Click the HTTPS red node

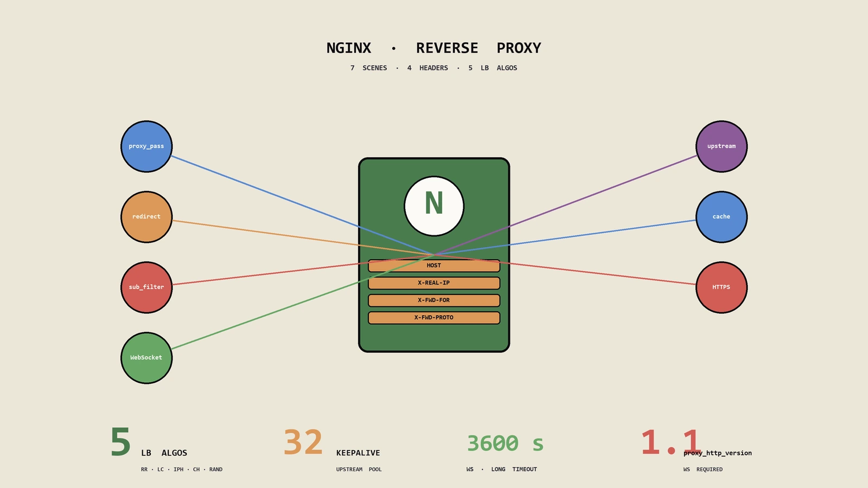[x=722, y=287]
